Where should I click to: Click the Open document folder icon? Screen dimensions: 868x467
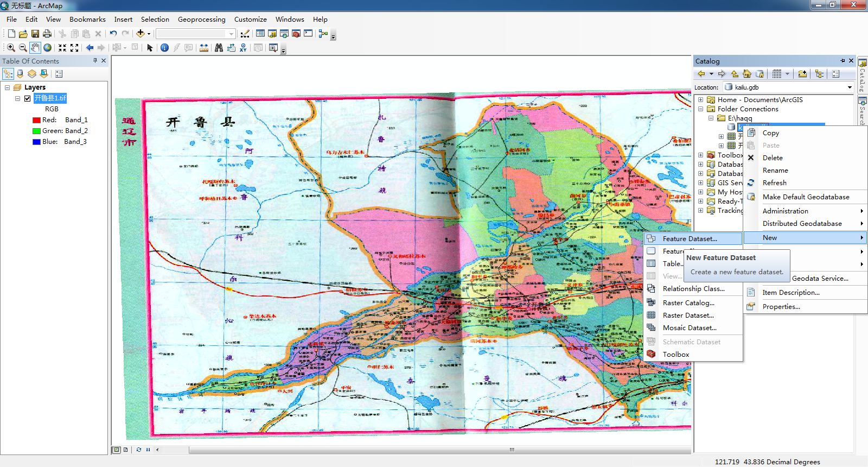(23, 34)
